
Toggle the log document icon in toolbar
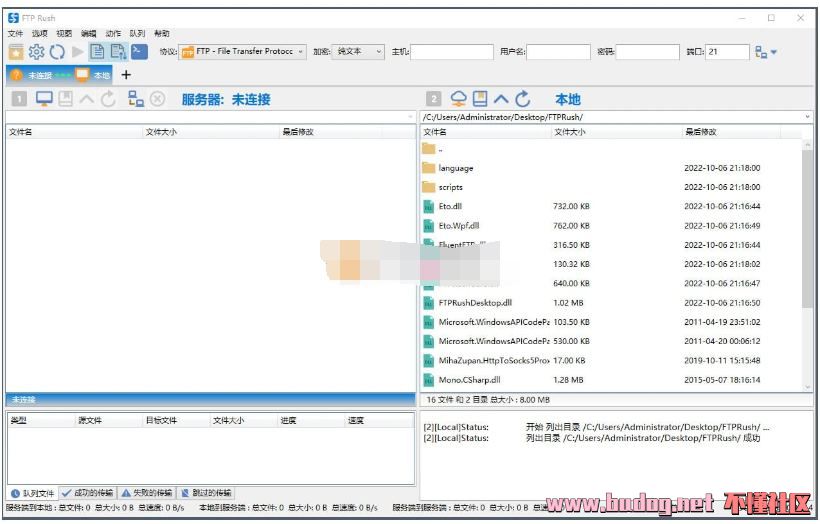[97, 52]
